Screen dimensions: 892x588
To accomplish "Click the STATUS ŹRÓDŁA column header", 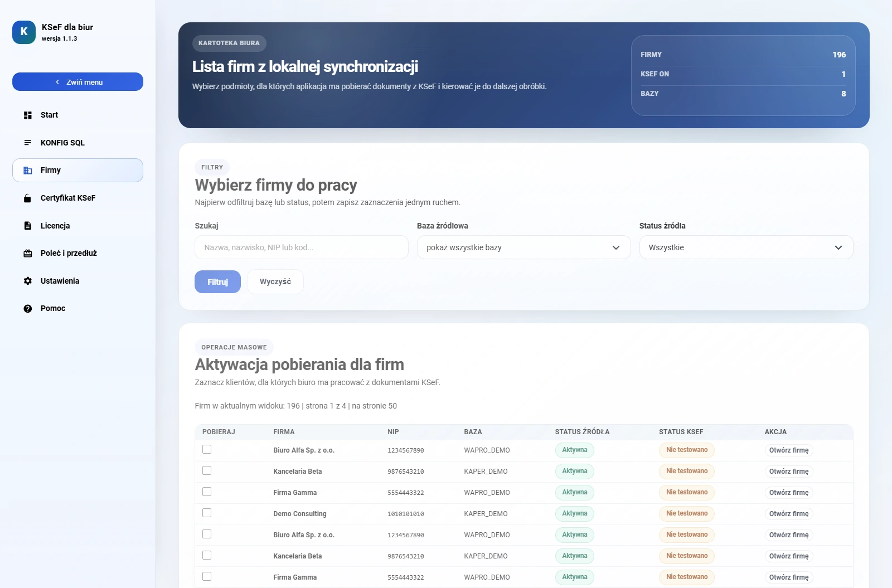I will (x=582, y=432).
